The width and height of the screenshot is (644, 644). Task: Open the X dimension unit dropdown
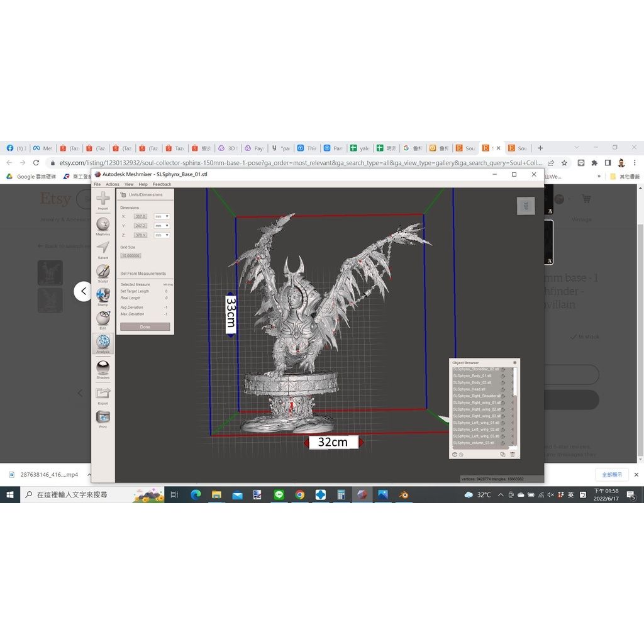[162, 216]
